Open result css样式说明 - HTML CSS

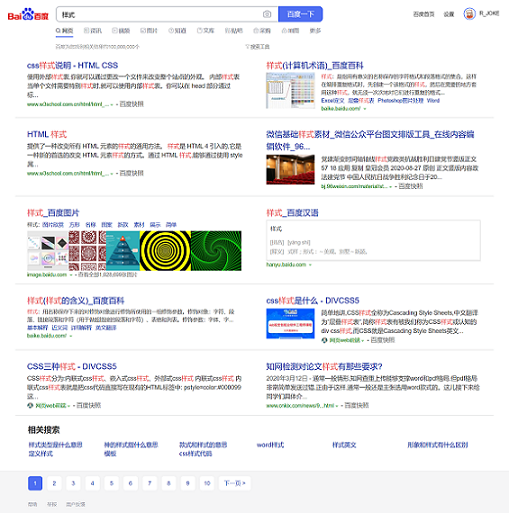click(72, 65)
